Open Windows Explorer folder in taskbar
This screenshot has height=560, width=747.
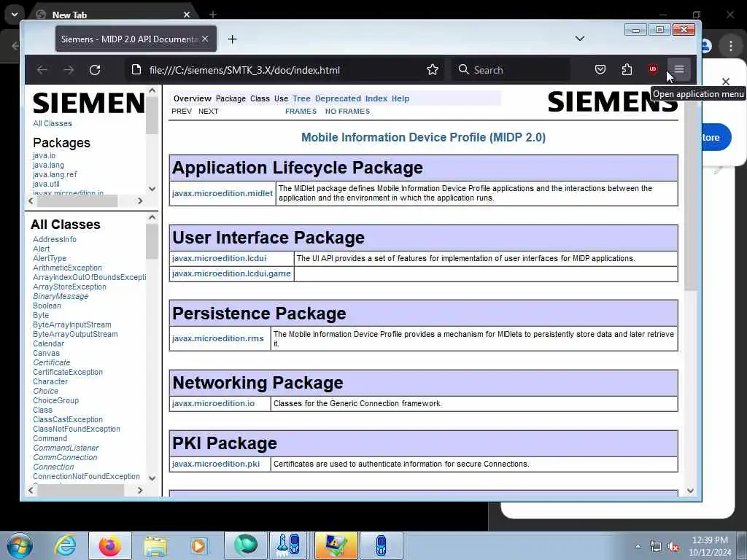tap(155, 545)
